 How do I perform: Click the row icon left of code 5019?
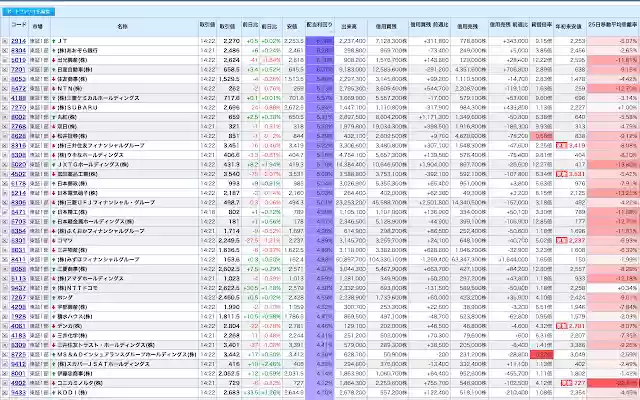(x=5, y=60)
